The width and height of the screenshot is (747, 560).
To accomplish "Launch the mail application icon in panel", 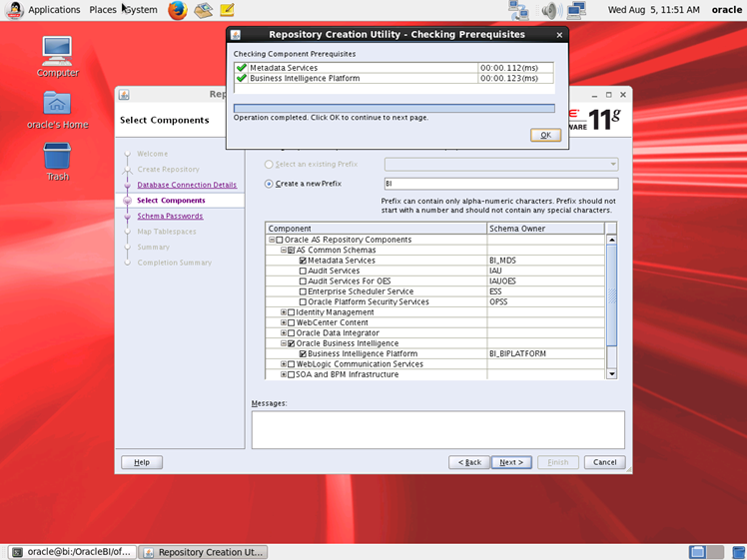I will [x=203, y=10].
